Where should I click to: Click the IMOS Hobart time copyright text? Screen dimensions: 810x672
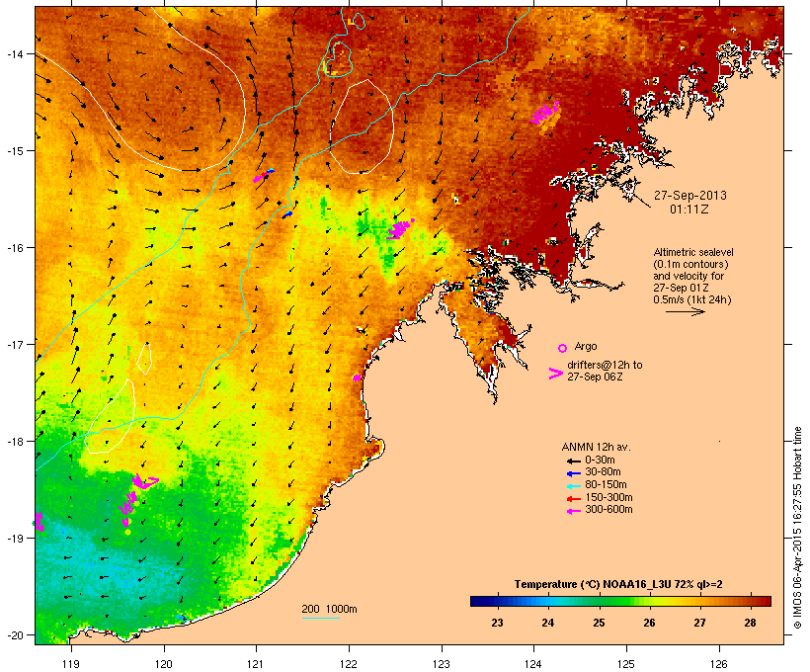[x=797, y=528]
